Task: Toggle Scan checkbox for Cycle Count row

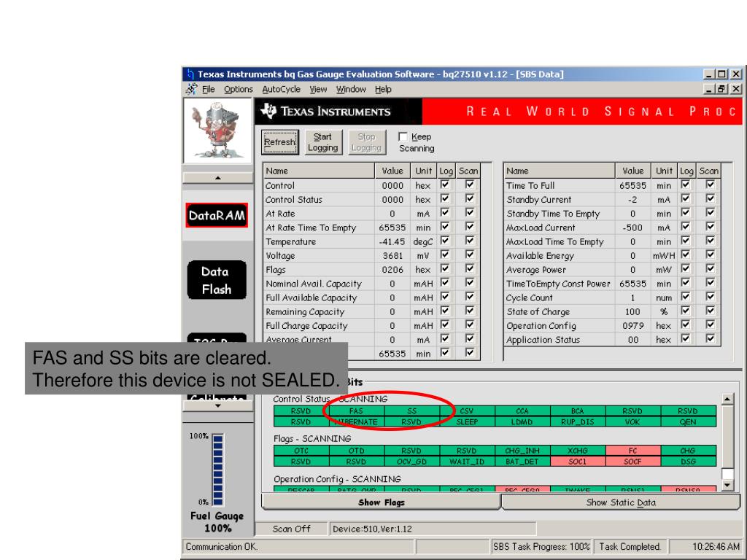Action: (x=711, y=297)
